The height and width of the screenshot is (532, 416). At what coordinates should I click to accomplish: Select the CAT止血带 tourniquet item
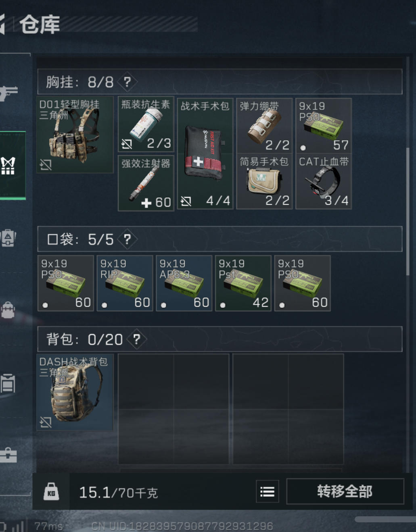tap(324, 181)
